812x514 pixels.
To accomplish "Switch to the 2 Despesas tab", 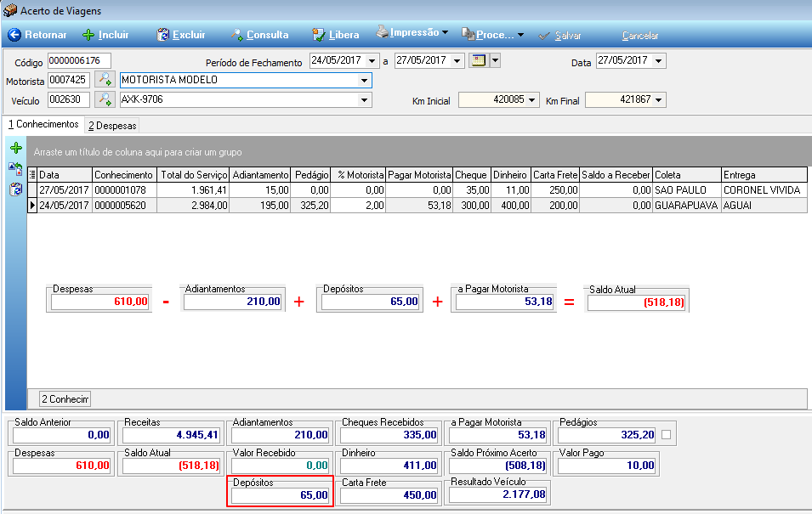I will coord(112,126).
